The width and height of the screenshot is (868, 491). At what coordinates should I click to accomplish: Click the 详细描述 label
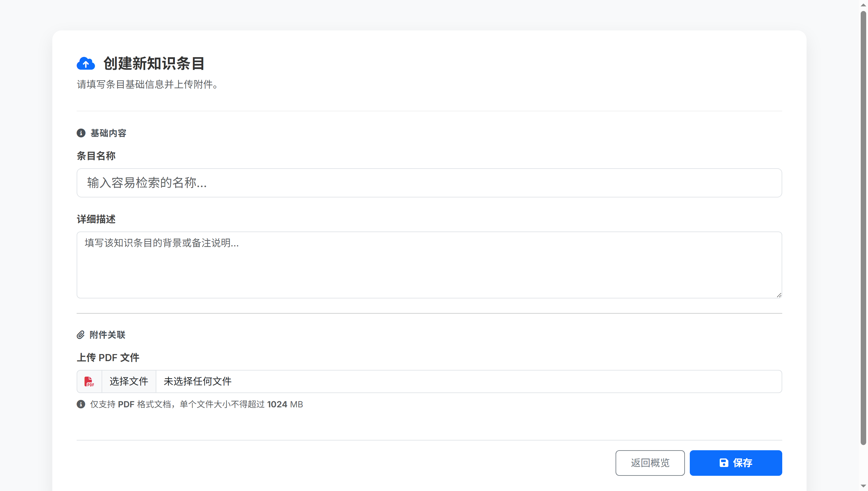96,219
